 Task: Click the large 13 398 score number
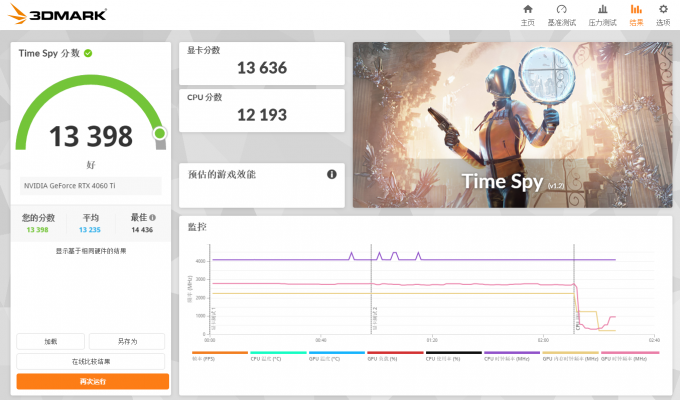coord(91,136)
